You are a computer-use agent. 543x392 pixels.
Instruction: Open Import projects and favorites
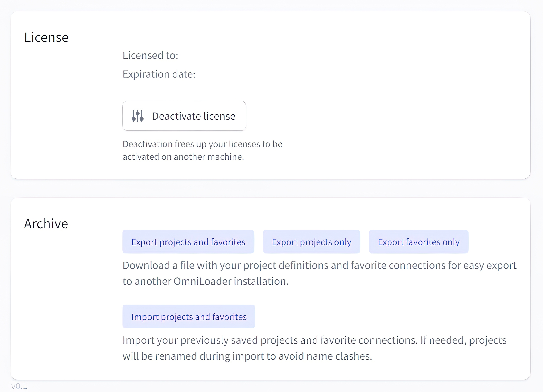coord(189,317)
